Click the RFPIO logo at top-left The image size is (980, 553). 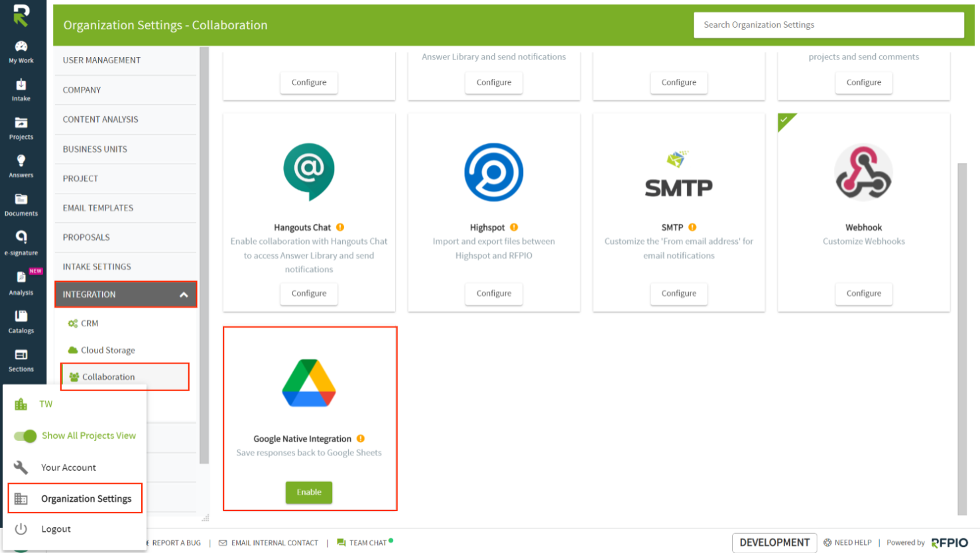click(21, 15)
